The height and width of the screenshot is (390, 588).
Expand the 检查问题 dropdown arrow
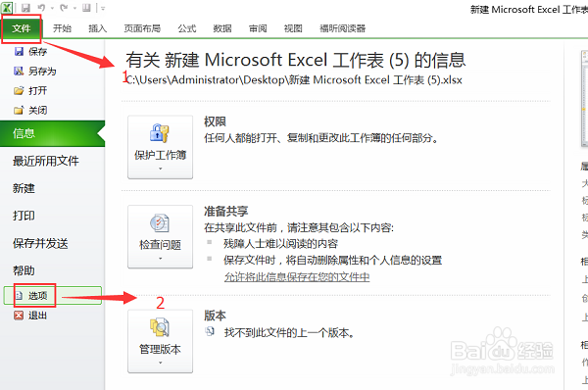pos(160,259)
